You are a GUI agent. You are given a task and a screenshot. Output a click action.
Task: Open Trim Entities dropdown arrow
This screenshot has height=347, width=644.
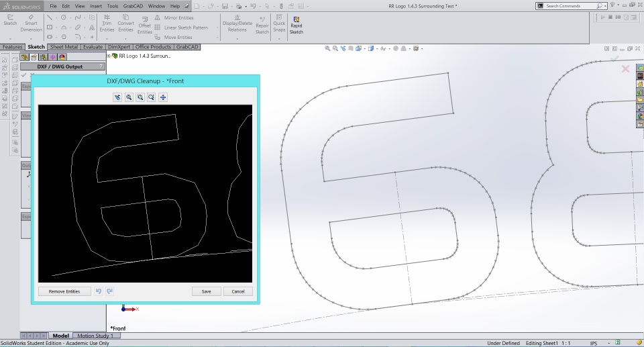pyautogui.click(x=107, y=39)
